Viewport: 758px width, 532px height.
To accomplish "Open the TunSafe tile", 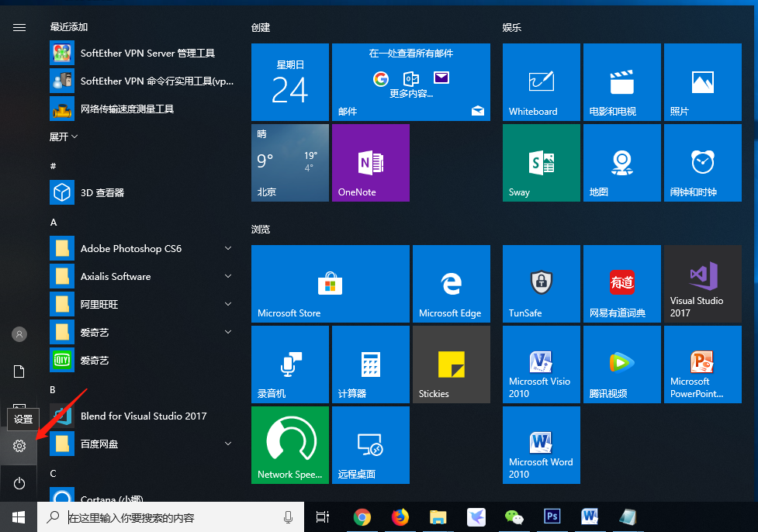I will [x=541, y=284].
